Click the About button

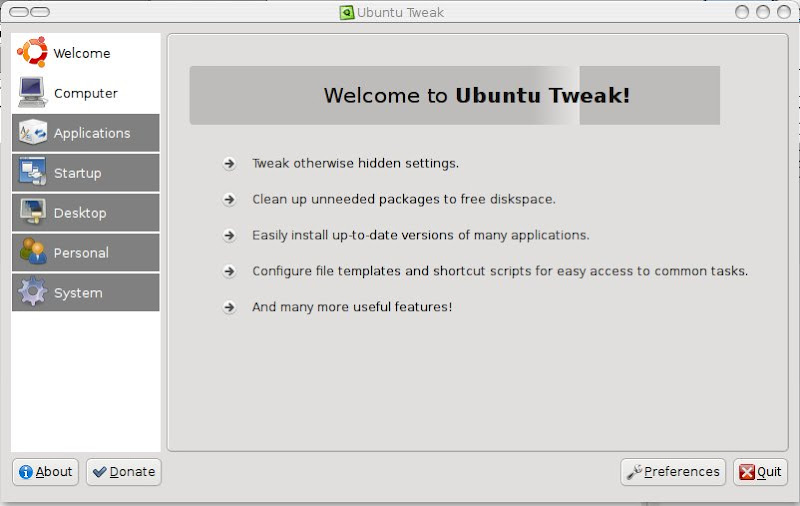point(45,472)
